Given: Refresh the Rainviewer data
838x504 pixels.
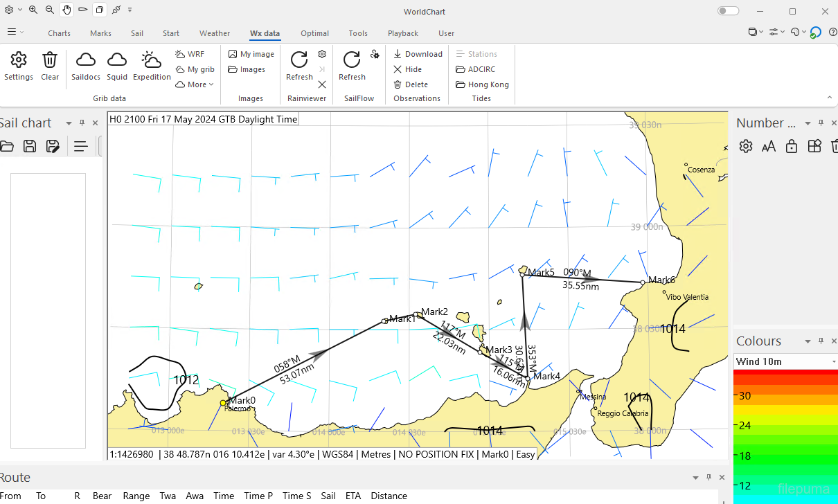Looking at the screenshot, I should click(x=299, y=60).
